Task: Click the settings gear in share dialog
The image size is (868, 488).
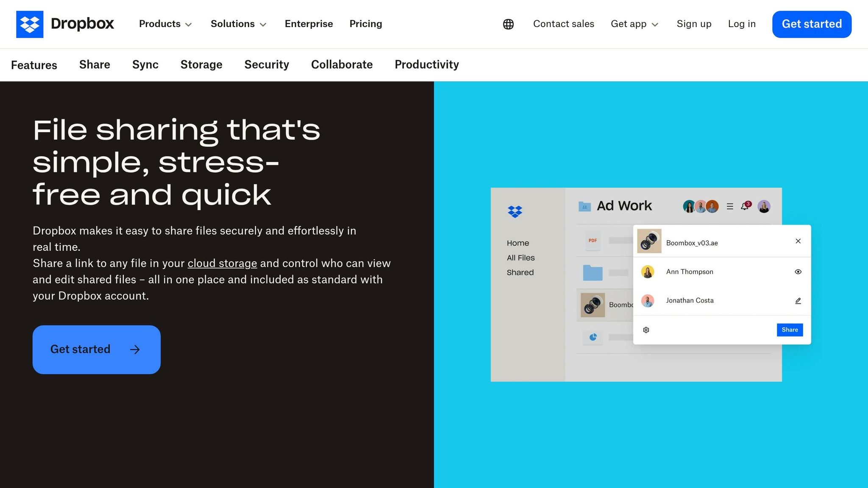Action: [646, 330]
